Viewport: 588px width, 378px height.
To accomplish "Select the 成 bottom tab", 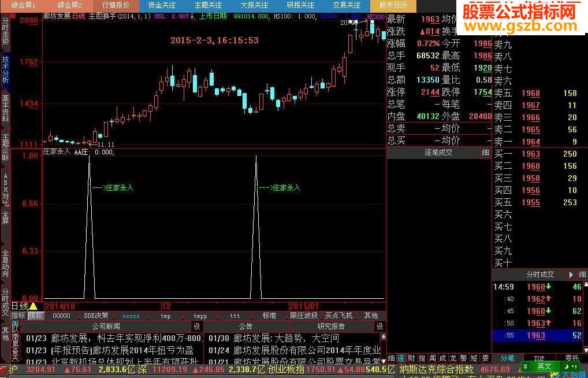I will tap(443, 358).
